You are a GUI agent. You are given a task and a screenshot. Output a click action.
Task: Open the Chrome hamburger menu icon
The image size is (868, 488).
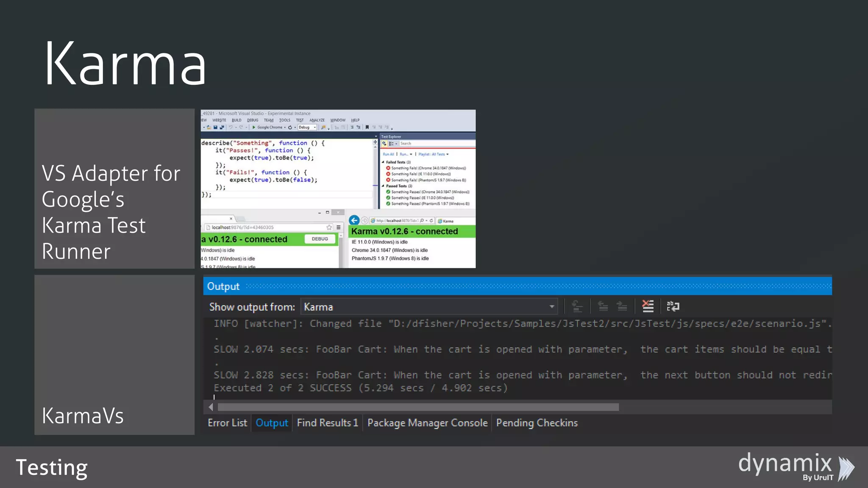tap(338, 227)
